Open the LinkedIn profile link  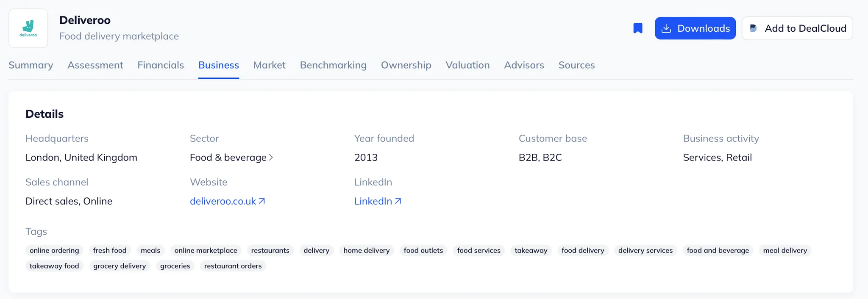pos(373,201)
